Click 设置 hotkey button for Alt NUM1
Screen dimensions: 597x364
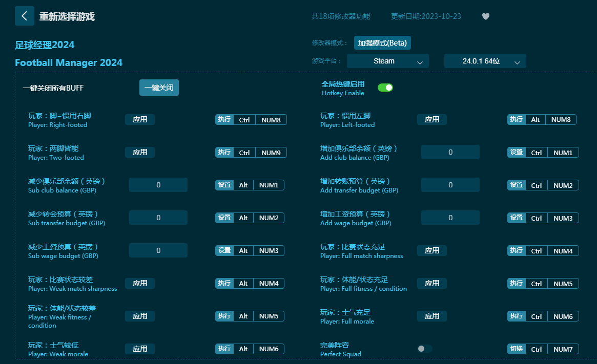pyautogui.click(x=224, y=185)
